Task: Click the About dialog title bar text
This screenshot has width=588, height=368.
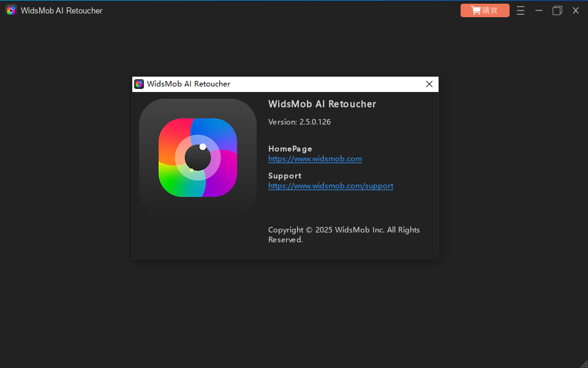Action: tap(189, 84)
